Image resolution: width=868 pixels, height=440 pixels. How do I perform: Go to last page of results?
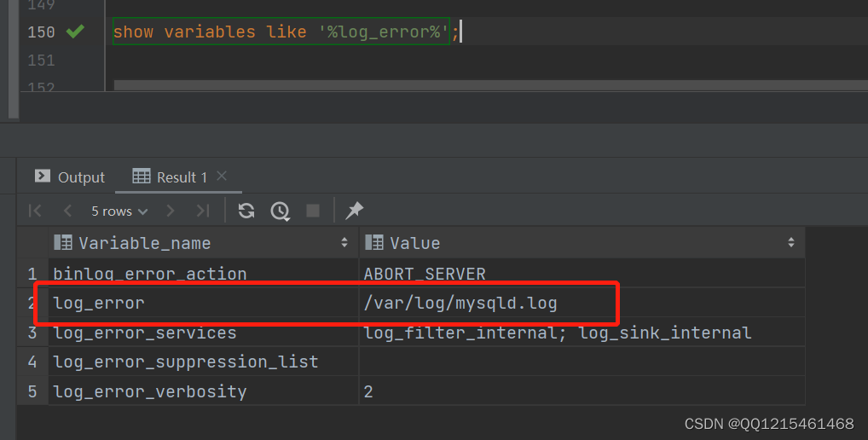coord(203,211)
